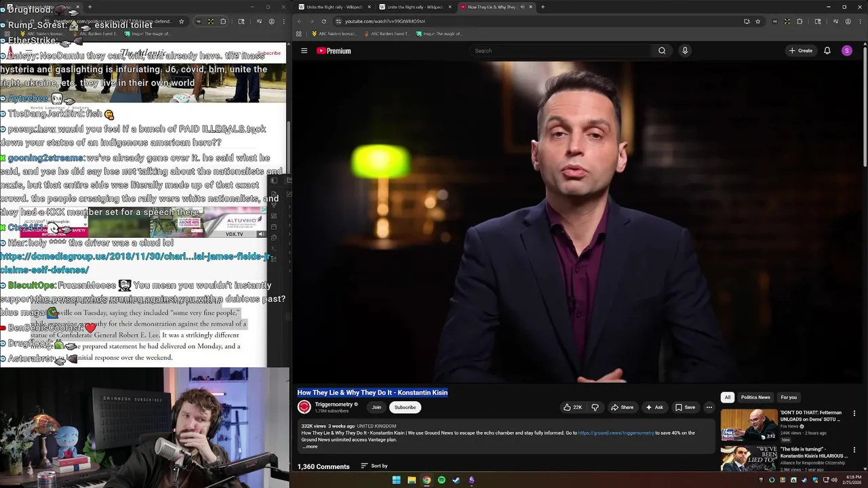Go back in the YouTube browser window
This screenshot has width=868, height=488.
[x=299, y=21]
